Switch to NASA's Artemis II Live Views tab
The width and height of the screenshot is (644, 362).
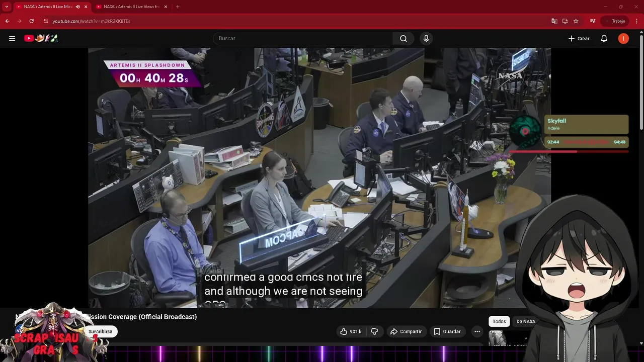click(x=132, y=7)
